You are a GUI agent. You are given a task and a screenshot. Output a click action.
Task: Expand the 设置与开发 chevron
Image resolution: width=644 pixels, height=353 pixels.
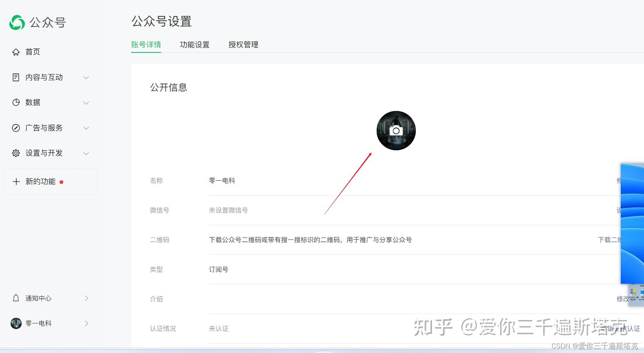pyautogui.click(x=86, y=153)
